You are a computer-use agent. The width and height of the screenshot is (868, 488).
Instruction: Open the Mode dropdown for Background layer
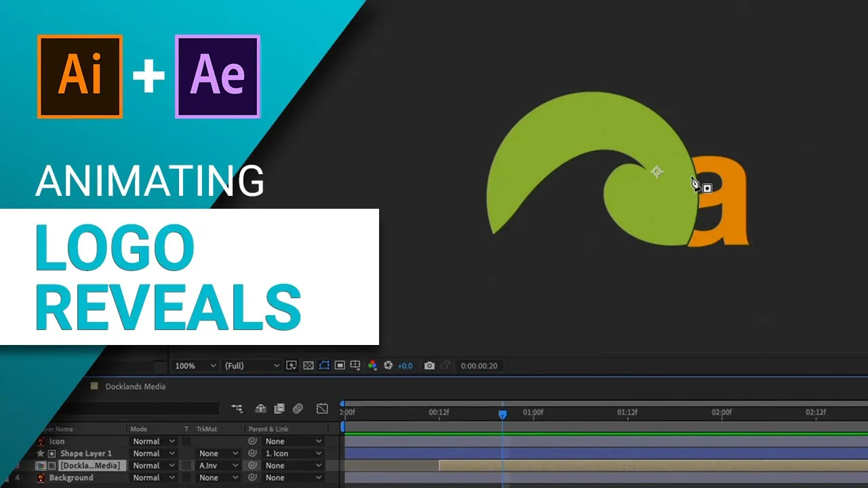click(x=154, y=478)
